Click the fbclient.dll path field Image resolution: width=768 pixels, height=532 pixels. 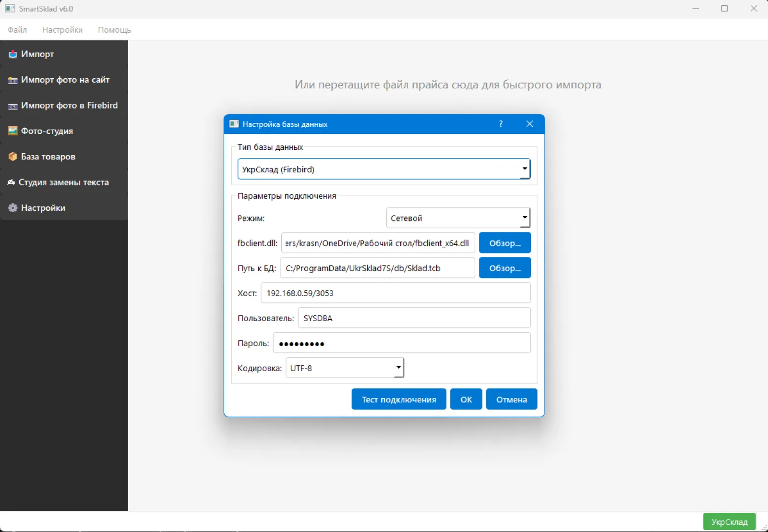[x=378, y=243]
